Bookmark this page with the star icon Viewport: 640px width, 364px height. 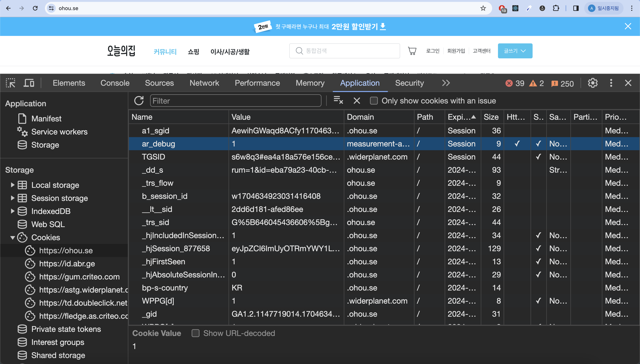483,8
